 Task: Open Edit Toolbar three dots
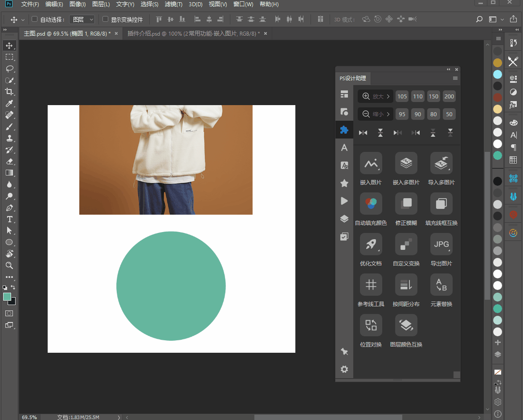(x=9, y=277)
